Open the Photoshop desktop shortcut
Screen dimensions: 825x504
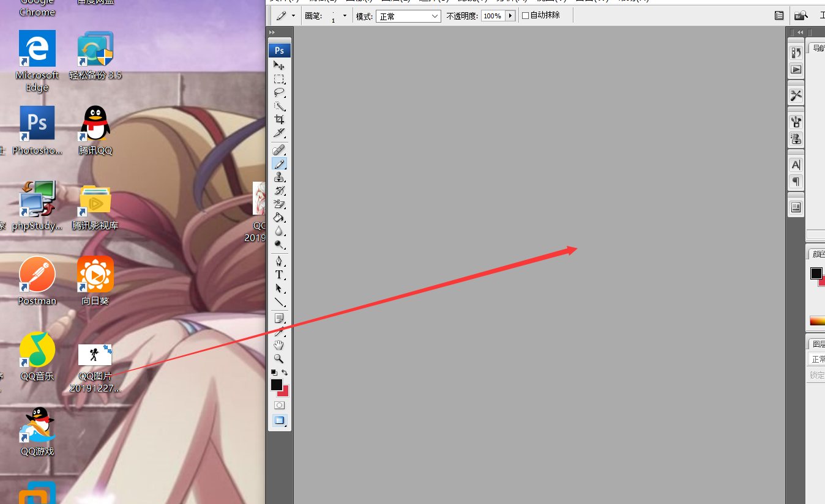[37, 130]
